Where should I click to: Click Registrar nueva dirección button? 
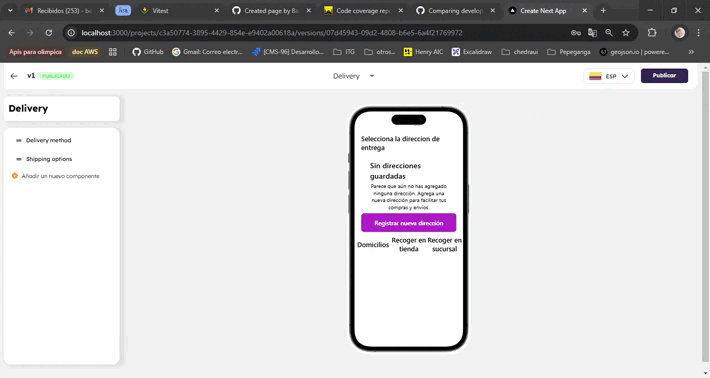click(x=408, y=223)
